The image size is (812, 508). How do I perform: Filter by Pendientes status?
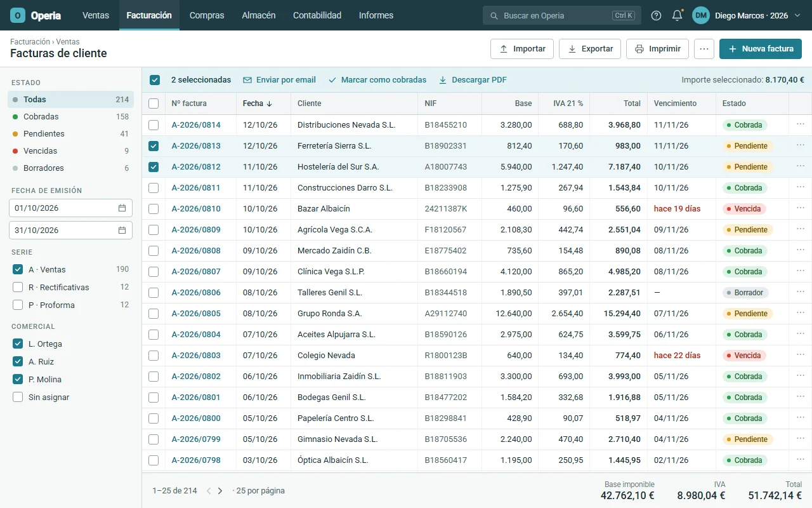[x=71, y=134]
